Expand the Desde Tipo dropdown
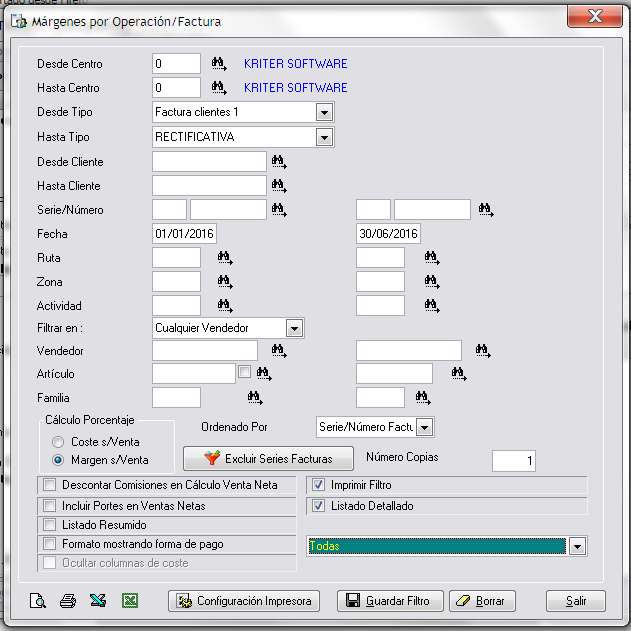 (324, 112)
